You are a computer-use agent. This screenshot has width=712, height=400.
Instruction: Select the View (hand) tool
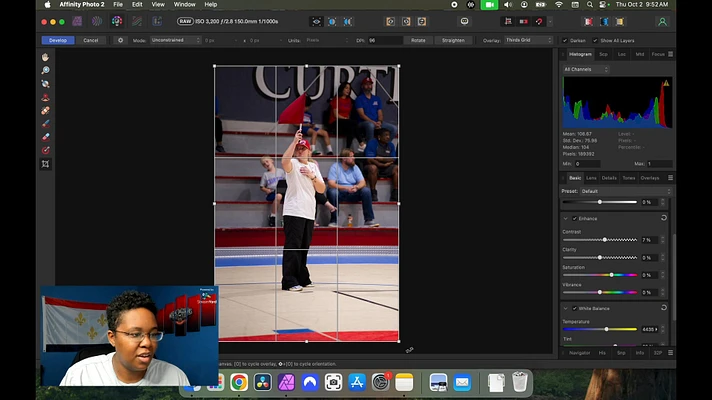coord(46,58)
